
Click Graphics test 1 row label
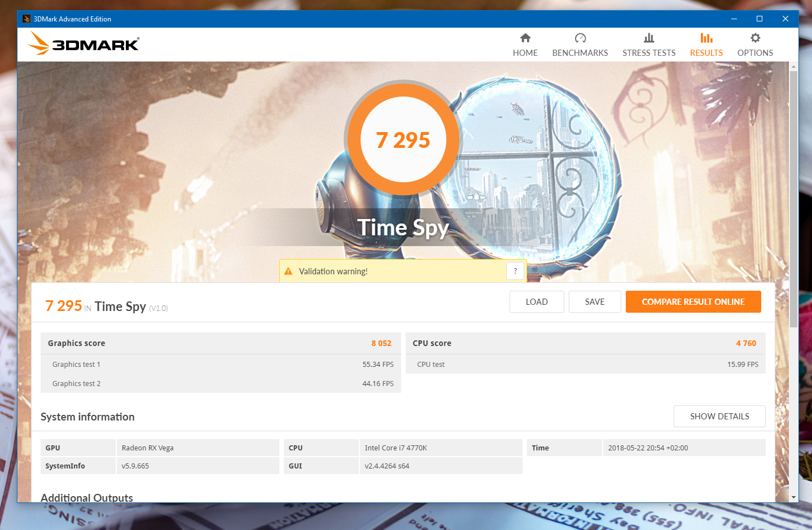pyautogui.click(x=76, y=365)
